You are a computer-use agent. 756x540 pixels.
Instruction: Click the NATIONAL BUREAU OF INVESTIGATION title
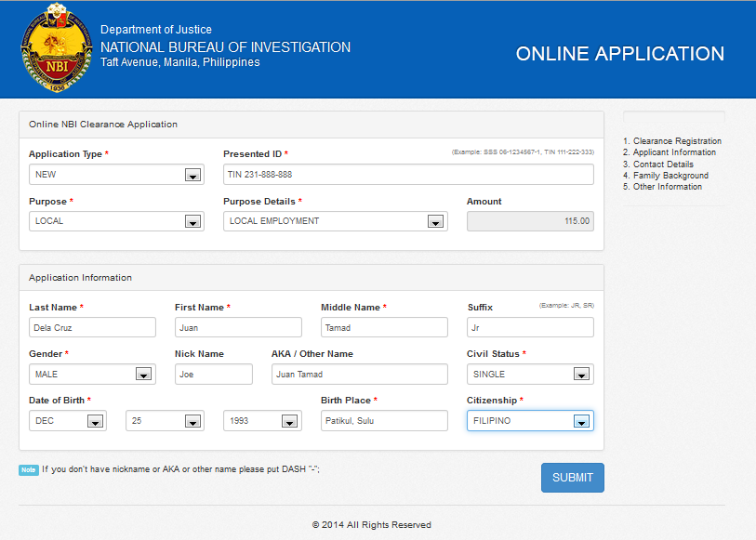point(225,47)
